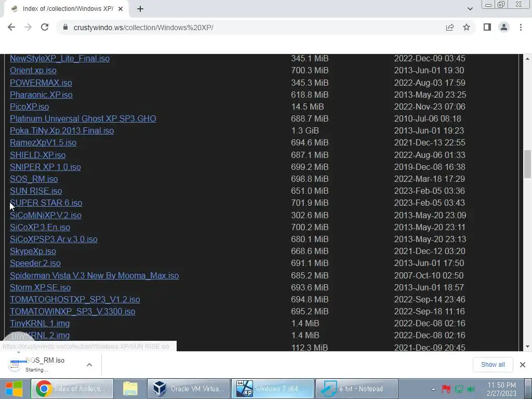Image resolution: width=532 pixels, height=399 pixels.
Task: Click TOMATOGHOSTXP_SP3_V1.2.iso link
Action: [75, 299]
